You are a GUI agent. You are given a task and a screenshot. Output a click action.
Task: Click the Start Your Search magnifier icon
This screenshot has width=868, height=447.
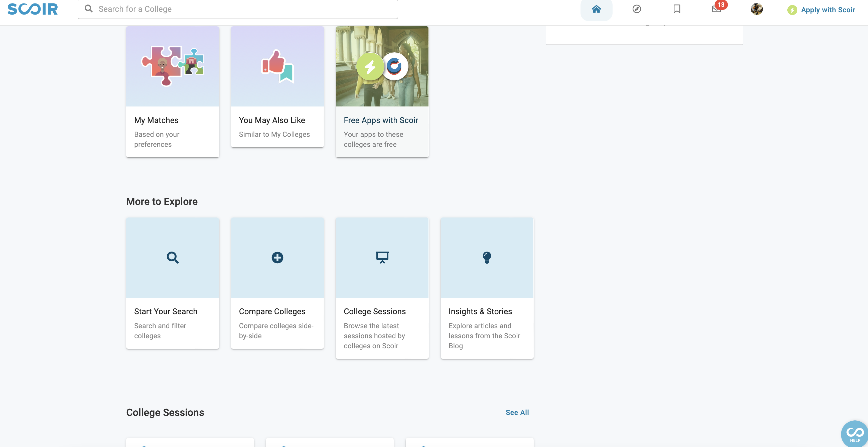pyautogui.click(x=173, y=258)
